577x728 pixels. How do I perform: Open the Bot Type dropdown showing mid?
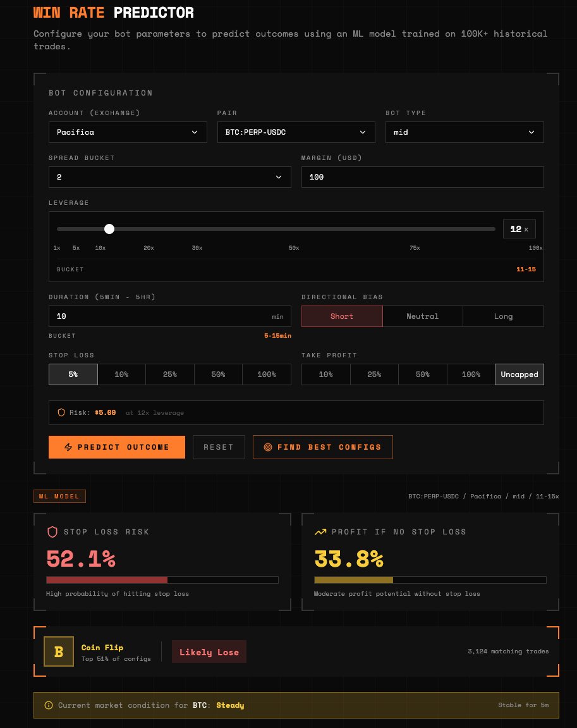pyautogui.click(x=465, y=132)
